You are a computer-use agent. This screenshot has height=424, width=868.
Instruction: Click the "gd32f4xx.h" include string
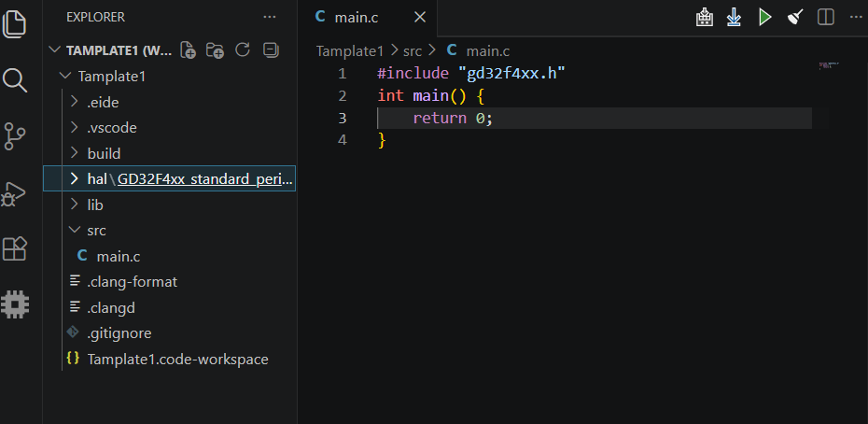[x=511, y=73]
